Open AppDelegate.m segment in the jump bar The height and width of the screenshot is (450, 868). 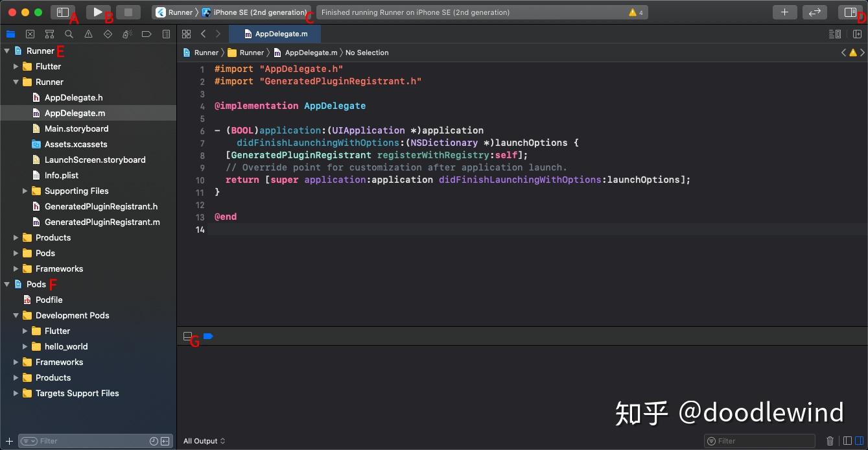click(x=305, y=53)
